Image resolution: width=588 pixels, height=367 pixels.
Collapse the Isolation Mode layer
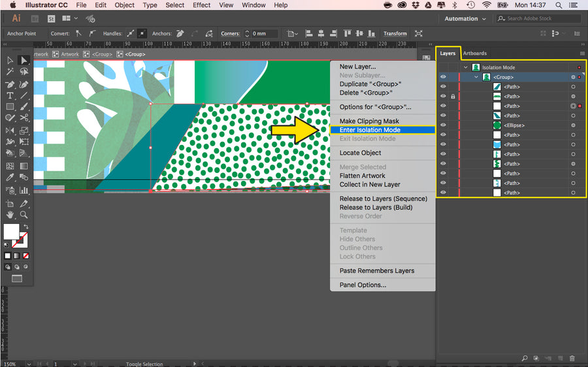click(x=466, y=67)
